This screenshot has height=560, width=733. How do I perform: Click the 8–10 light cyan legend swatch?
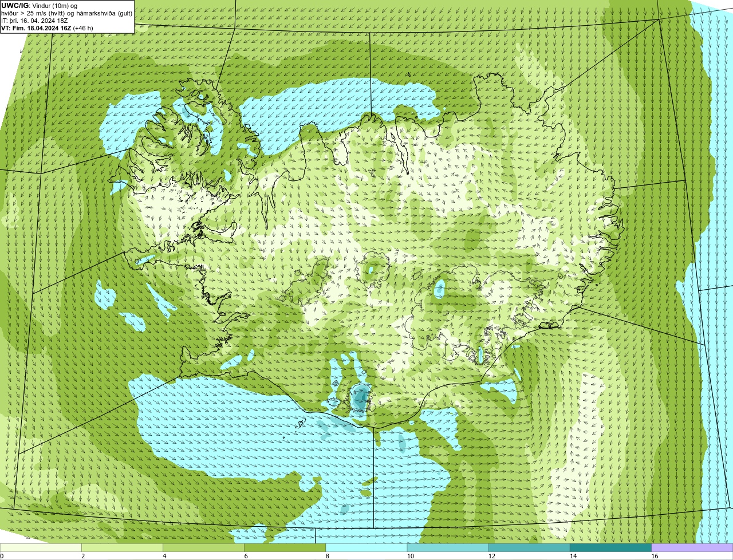pos(366,547)
